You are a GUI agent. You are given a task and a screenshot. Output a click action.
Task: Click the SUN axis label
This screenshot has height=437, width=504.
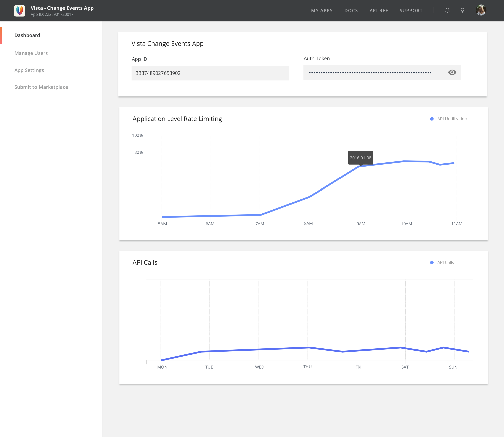[x=453, y=367]
